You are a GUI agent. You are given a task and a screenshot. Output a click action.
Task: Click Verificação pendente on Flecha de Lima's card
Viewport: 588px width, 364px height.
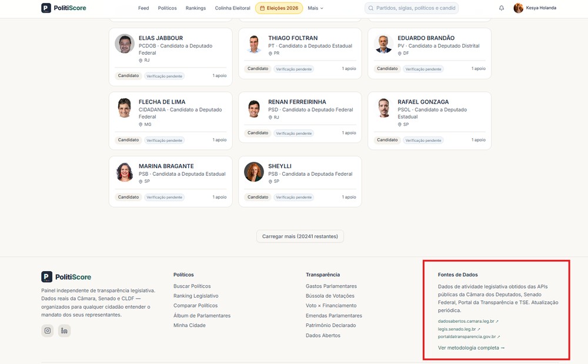164,140
